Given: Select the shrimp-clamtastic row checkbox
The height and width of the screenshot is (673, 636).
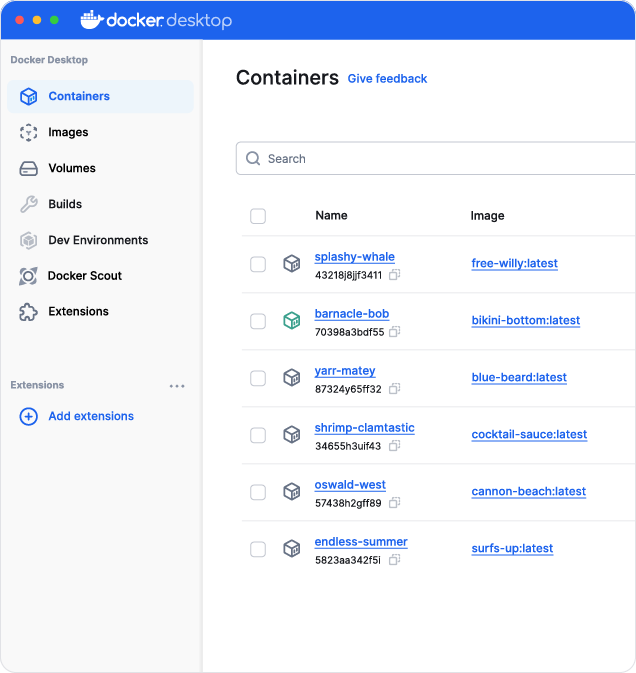Looking at the screenshot, I should point(258,435).
